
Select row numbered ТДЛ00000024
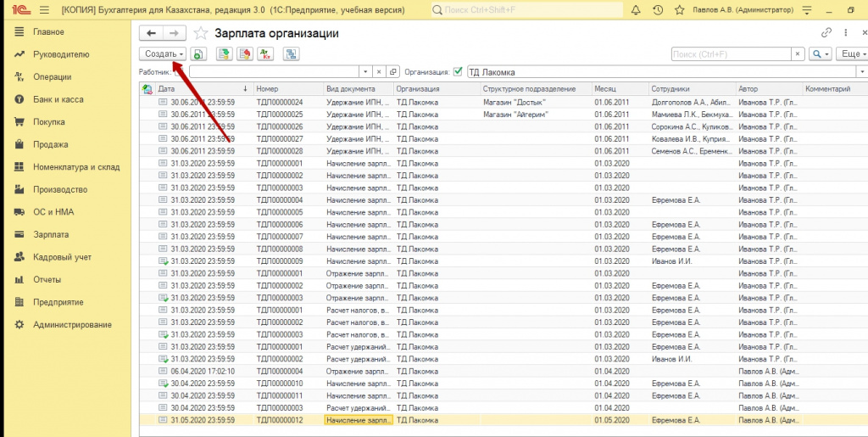coord(503,102)
